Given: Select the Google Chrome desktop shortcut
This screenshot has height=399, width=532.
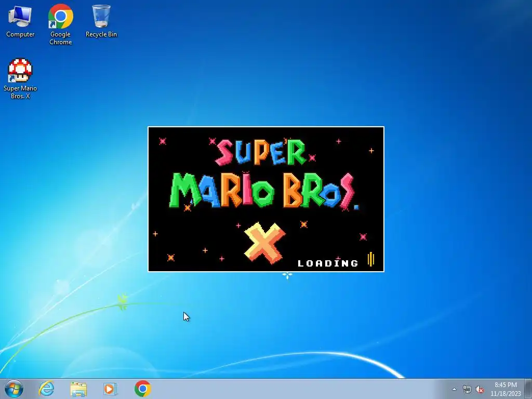Looking at the screenshot, I should [60, 24].
